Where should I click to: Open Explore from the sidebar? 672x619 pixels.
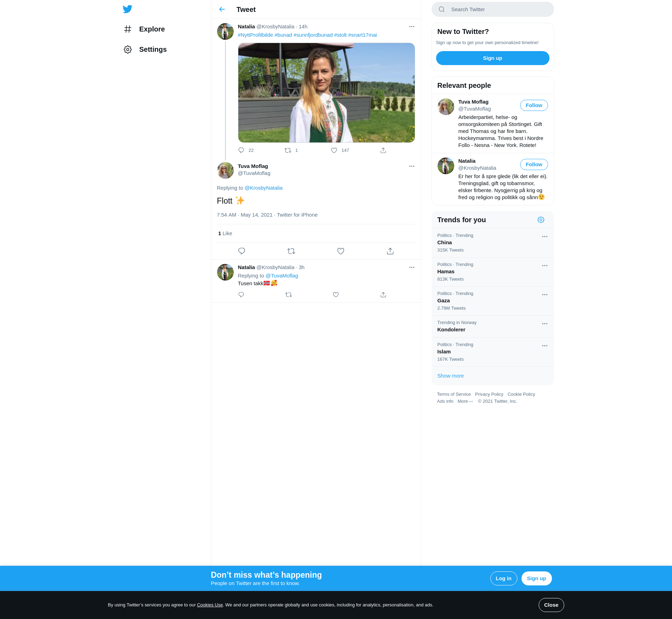[144, 29]
